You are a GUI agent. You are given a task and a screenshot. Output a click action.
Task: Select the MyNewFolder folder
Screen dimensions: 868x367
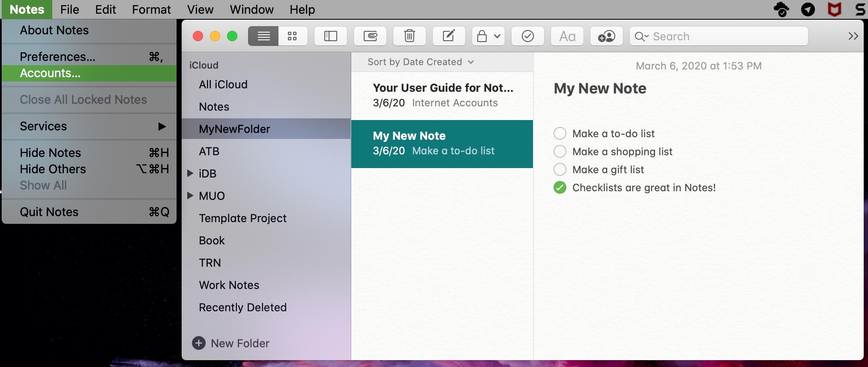(266, 129)
